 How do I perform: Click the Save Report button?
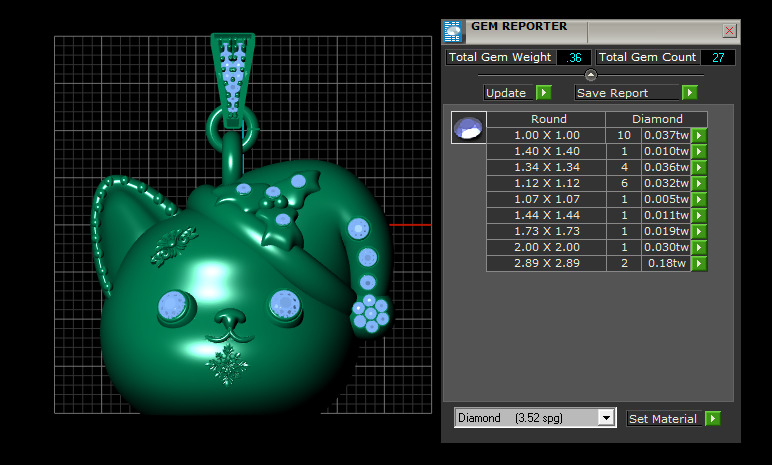click(627, 93)
